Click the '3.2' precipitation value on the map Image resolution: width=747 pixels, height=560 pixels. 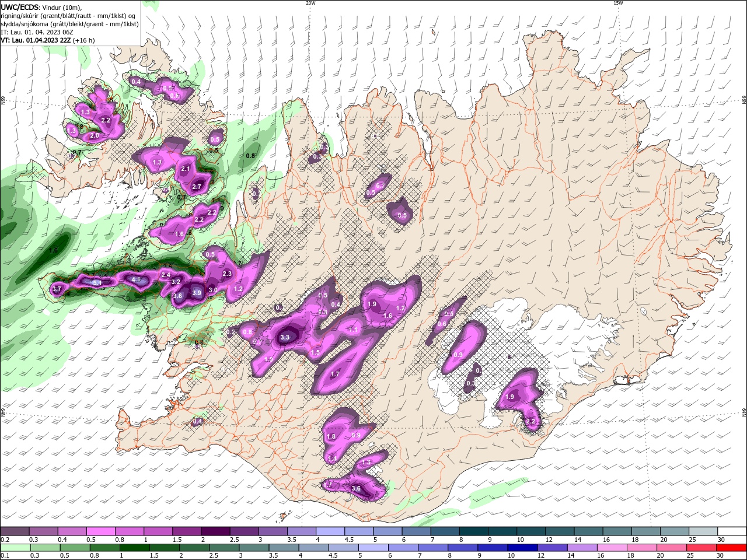point(176,282)
